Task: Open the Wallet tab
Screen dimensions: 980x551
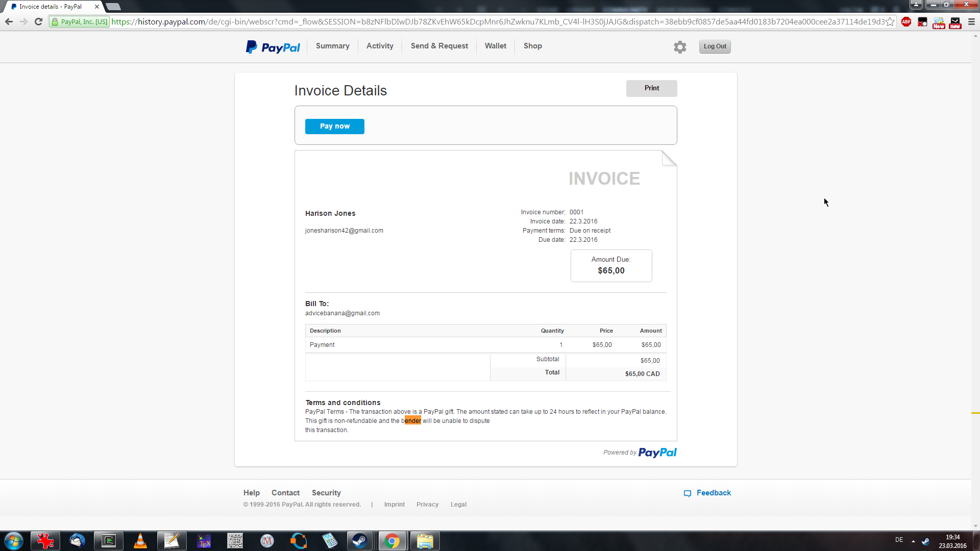Action: pos(495,46)
